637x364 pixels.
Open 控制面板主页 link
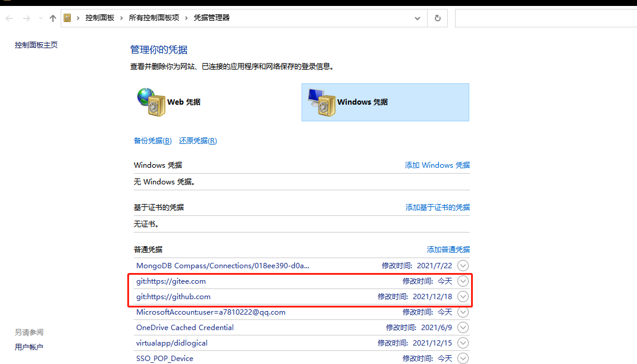(x=36, y=45)
